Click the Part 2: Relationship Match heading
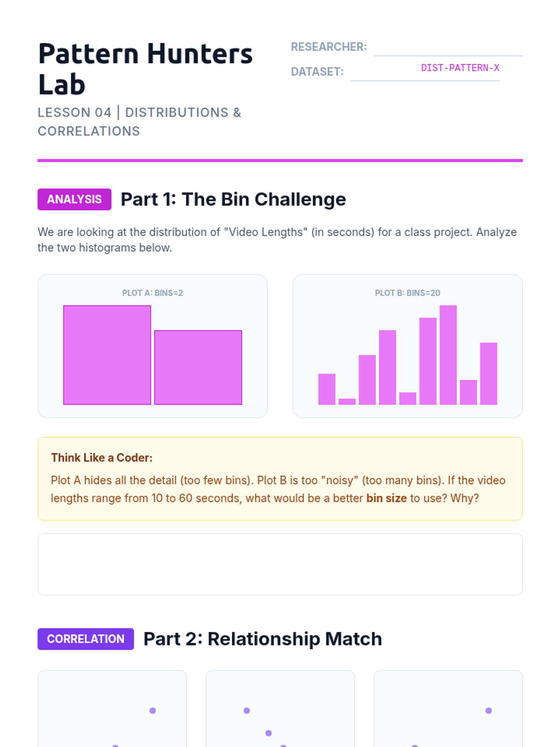This screenshot has height=747, width=560. click(x=263, y=639)
